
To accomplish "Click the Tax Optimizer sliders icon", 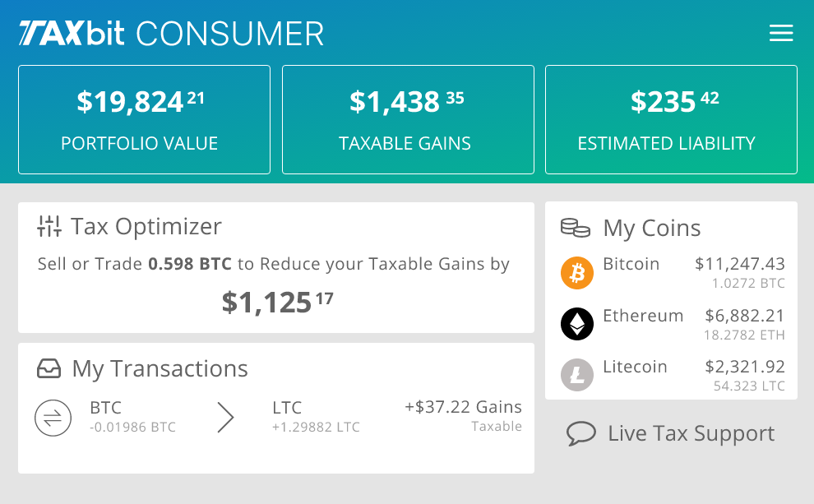I will (49, 226).
